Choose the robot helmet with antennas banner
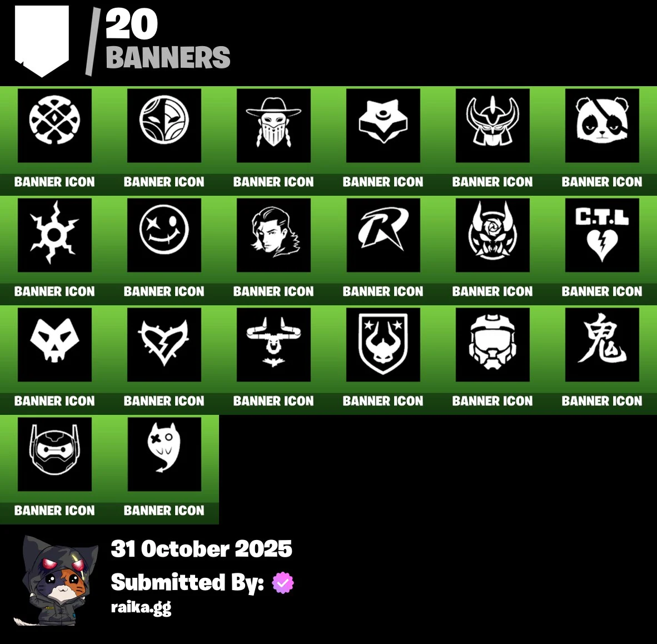This screenshot has width=657, height=644. tap(54, 454)
